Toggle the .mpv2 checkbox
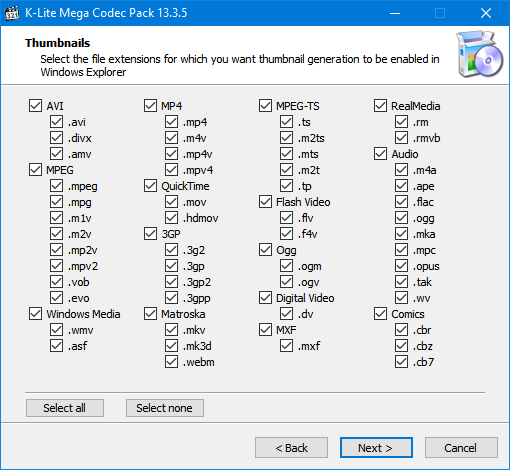 pos(56,266)
